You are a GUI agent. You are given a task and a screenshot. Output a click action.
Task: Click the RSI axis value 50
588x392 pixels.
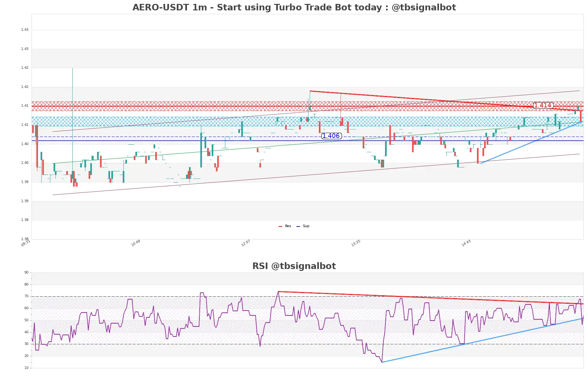tap(26, 320)
